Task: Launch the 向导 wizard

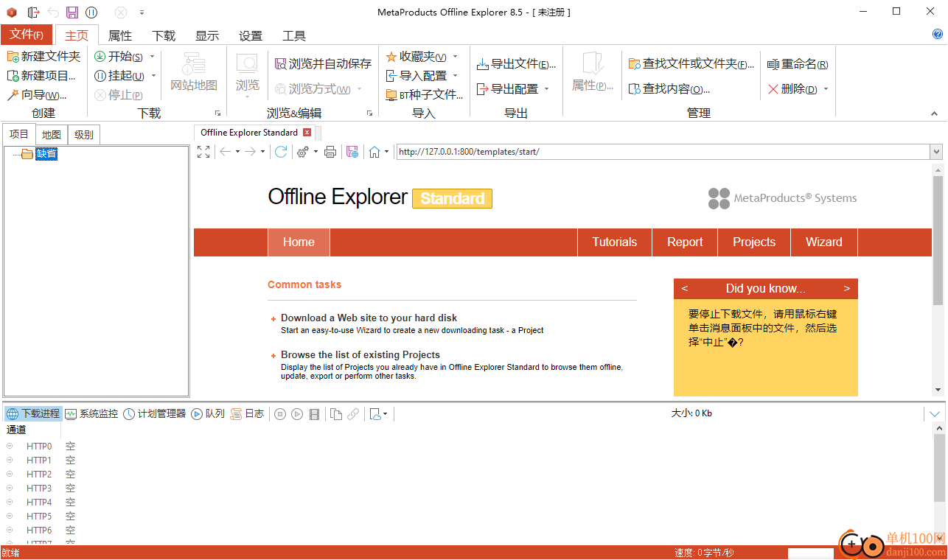Action: 36,95
